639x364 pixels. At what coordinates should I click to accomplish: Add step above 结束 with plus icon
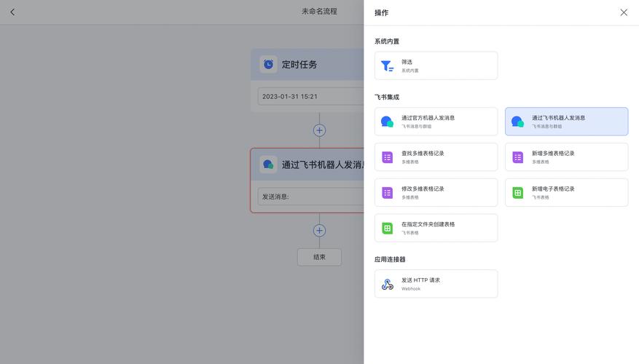319,231
